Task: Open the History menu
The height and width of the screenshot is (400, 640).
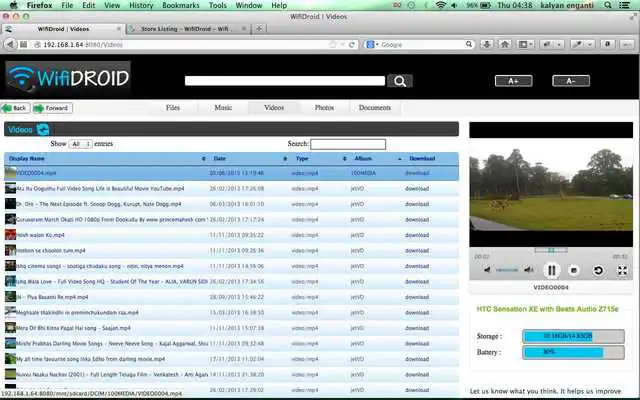Action: pos(141,5)
